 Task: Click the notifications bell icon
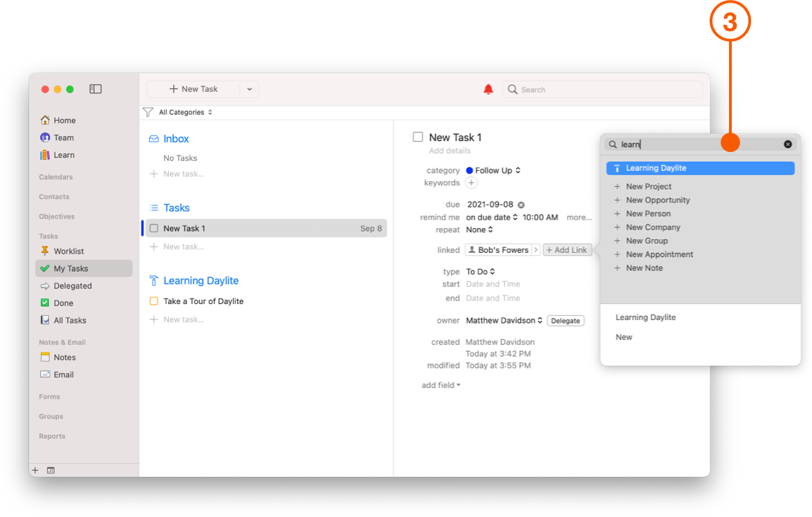coord(488,89)
